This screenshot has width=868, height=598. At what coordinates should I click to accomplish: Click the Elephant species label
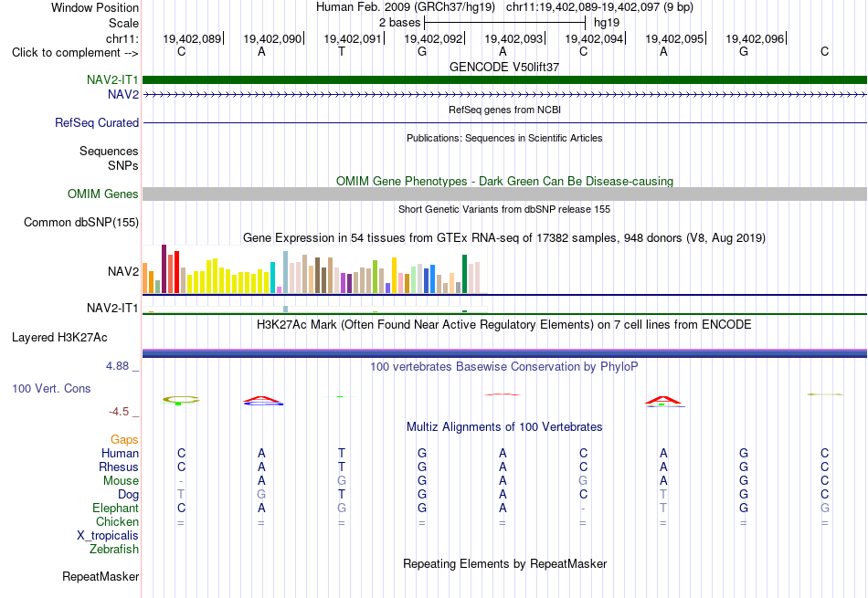click(x=115, y=508)
